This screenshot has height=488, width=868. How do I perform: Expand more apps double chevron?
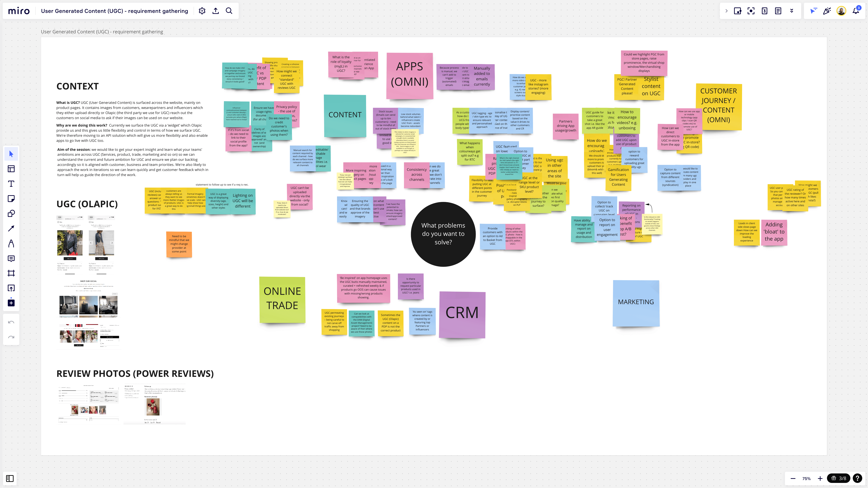[792, 11]
